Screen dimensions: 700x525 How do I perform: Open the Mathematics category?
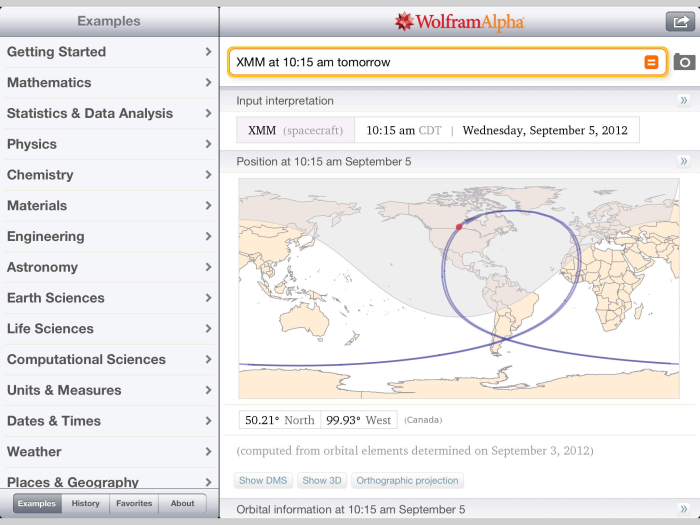pyautogui.click(x=109, y=83)
